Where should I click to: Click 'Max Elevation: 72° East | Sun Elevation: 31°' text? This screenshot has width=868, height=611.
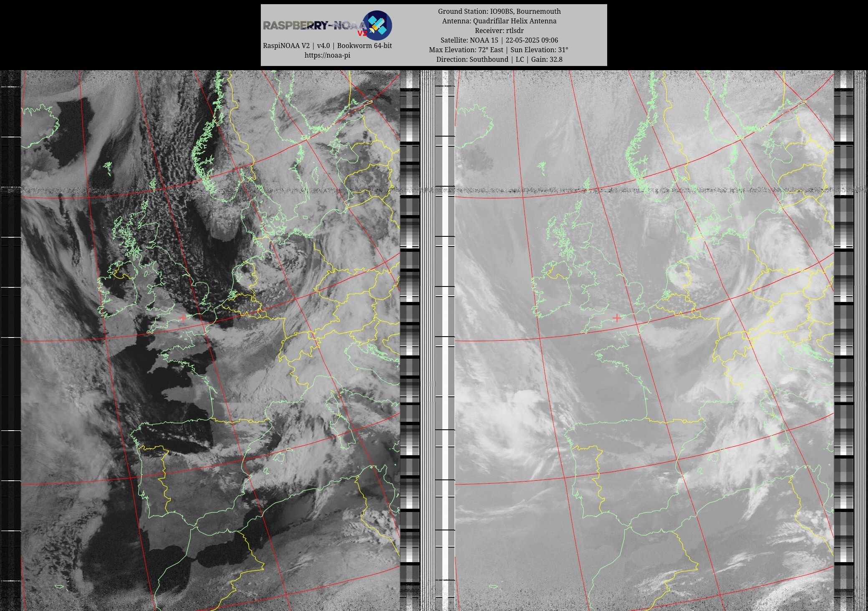499,50
